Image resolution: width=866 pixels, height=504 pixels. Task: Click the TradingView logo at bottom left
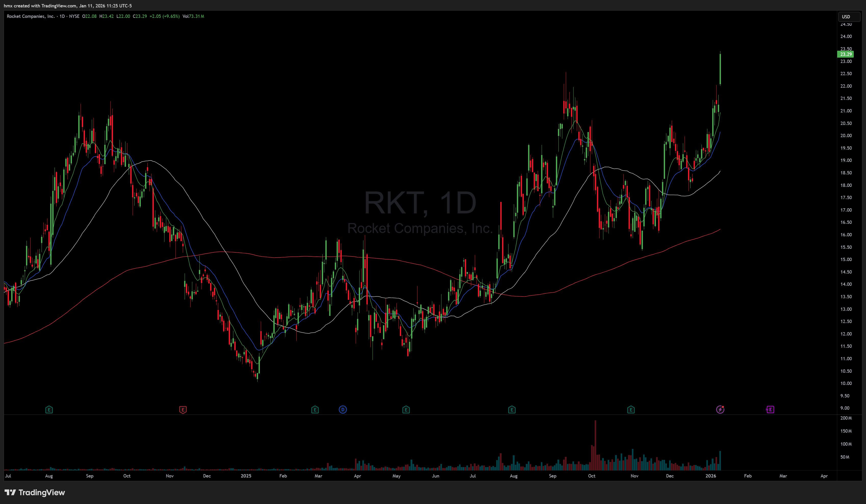35,492
